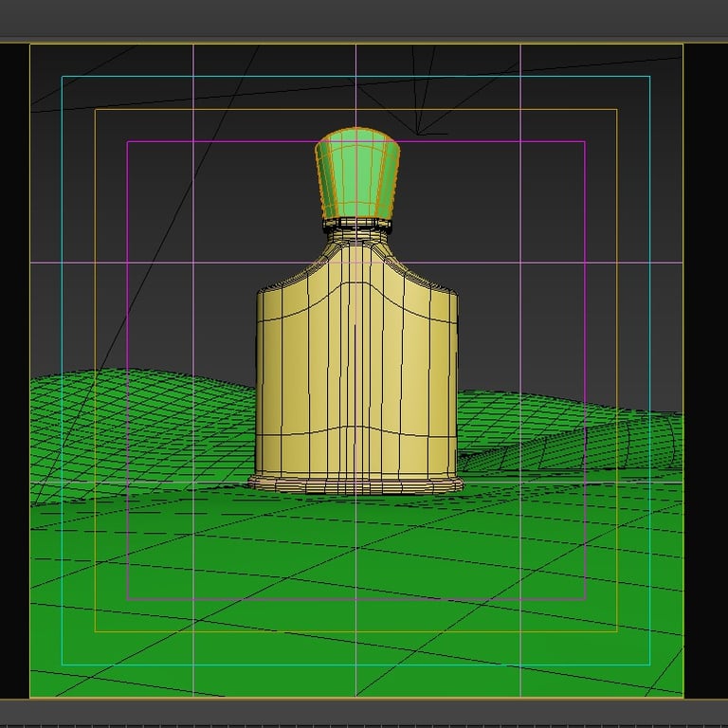The image size is (728, 728).
Task: Select the rolled cylinder mesh behind bottle
Action: coord(569,444)
